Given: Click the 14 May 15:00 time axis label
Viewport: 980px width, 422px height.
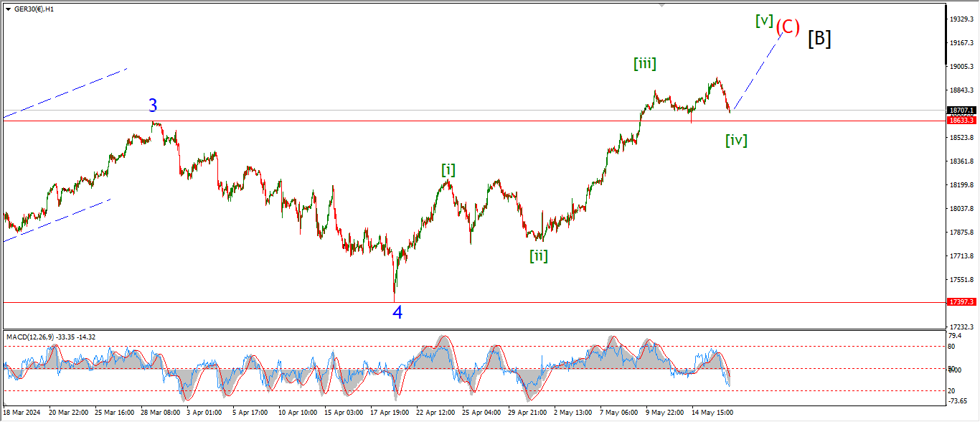Looking at the screenshot, I should [x=712, y=413].
